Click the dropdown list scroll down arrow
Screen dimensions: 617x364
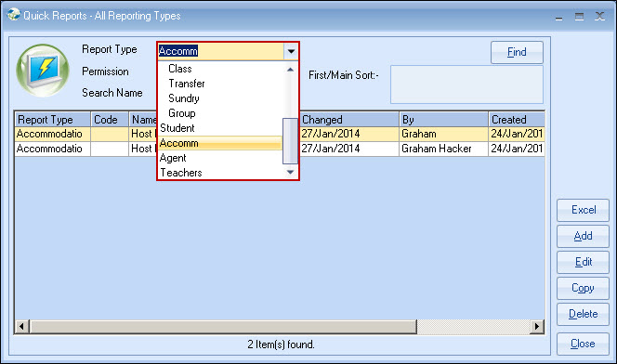291,172
